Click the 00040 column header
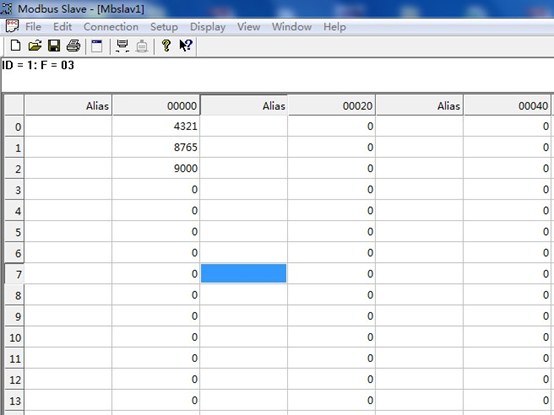Screen dimensions: 554x415 tap(507, 105)
